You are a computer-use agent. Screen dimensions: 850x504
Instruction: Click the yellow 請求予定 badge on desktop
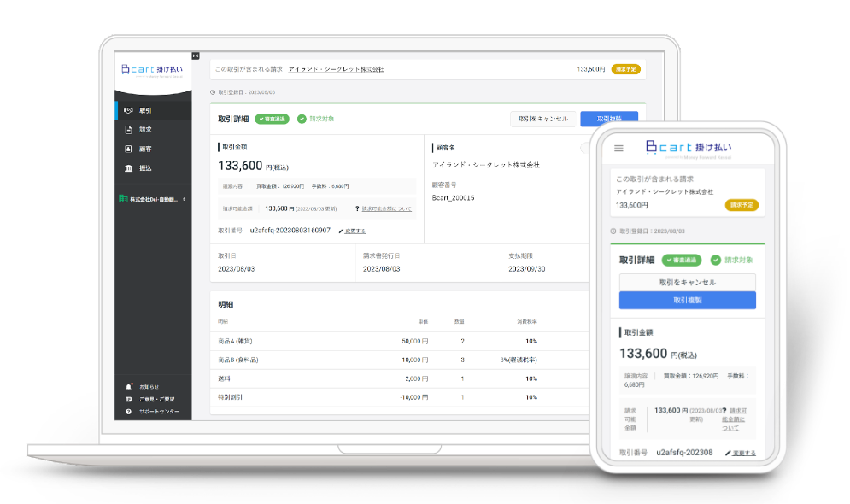625,68
